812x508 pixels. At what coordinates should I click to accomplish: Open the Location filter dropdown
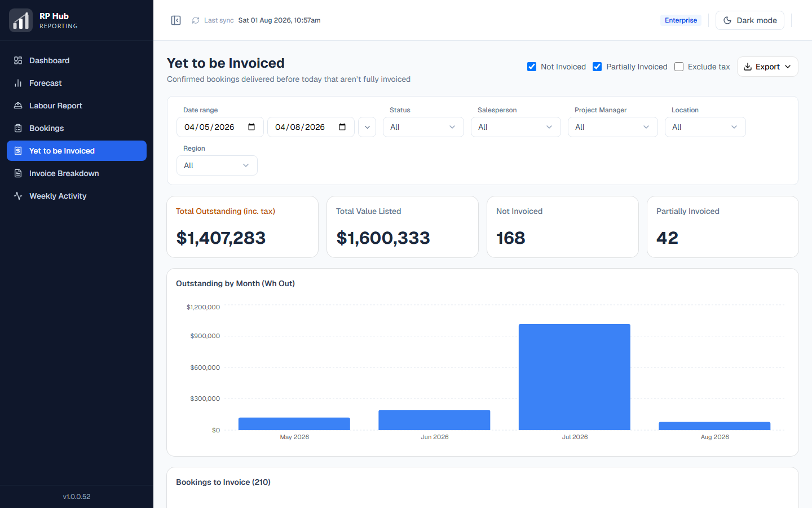(705, 127)
